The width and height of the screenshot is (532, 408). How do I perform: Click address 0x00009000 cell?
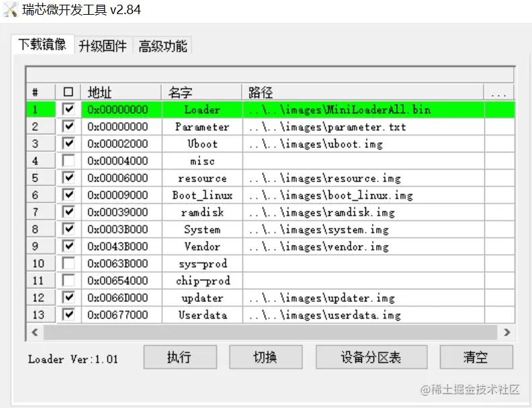coord(122,195)
